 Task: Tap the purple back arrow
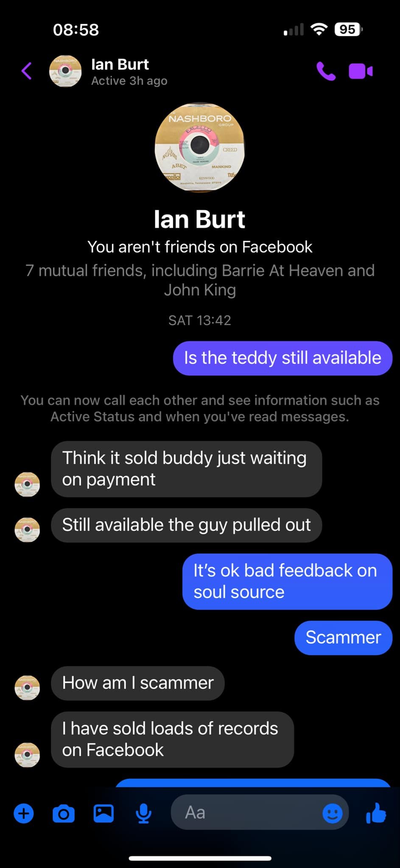[x=27, y=71]
